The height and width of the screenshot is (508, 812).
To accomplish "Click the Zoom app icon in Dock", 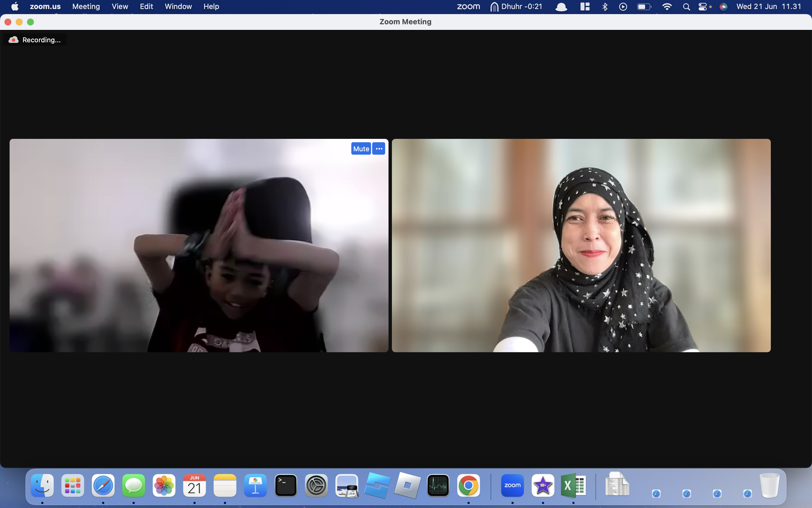I will tap(512, 485).
